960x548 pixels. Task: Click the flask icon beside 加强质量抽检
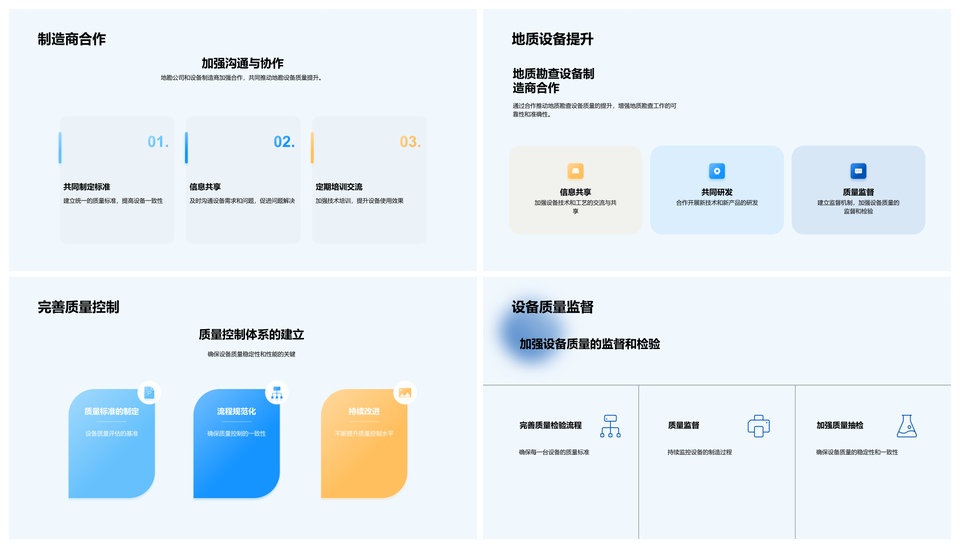tap(906, 426)
